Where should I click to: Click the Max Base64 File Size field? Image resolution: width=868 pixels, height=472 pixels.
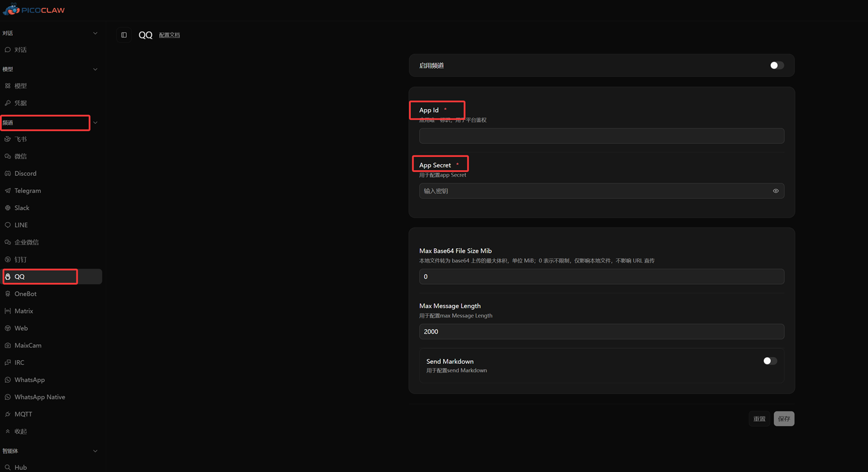(x=602, y=276)
